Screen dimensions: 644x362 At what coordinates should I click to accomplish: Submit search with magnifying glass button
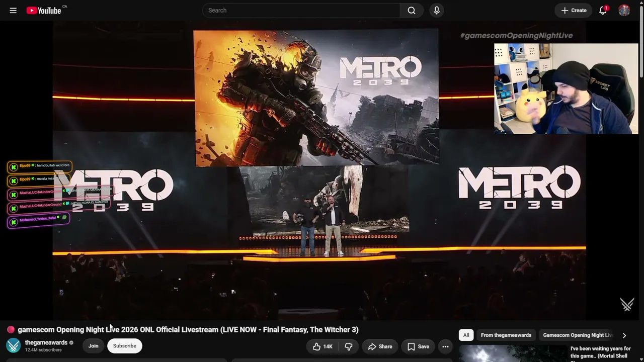click(412, 10)
